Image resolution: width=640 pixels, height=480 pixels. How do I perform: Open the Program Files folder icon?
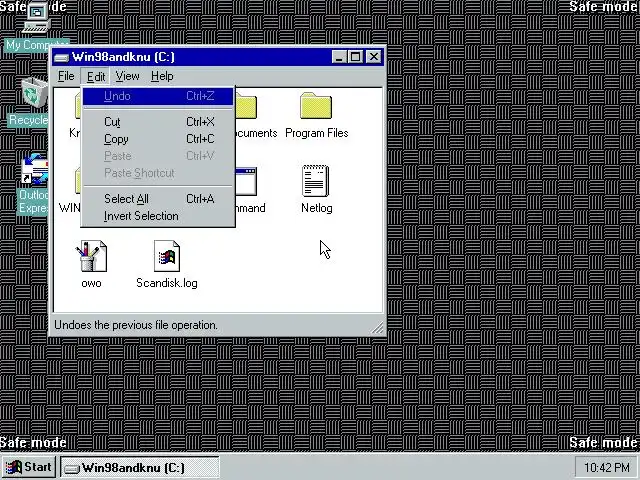click(316, 106)
